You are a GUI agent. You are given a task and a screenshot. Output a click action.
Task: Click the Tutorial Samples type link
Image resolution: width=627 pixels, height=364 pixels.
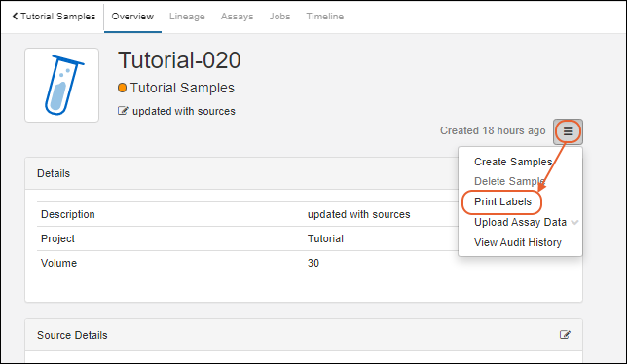tap(182, 88)
